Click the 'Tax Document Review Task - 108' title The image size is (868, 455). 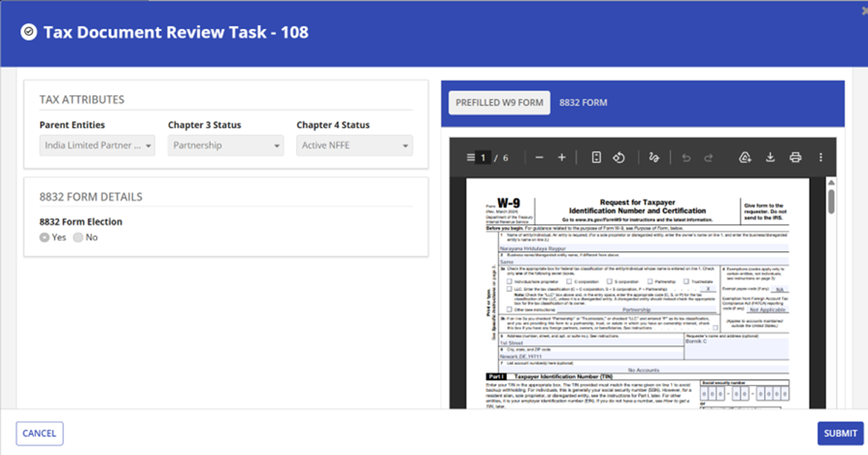click(176, 32)
